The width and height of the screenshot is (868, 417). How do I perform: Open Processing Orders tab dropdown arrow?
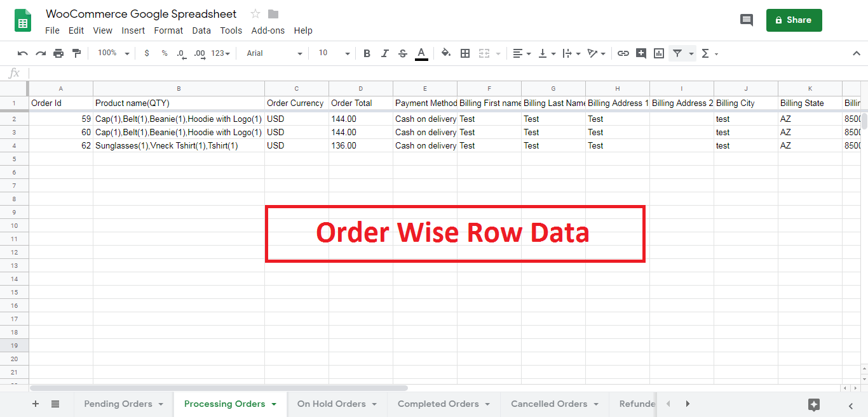274,404
